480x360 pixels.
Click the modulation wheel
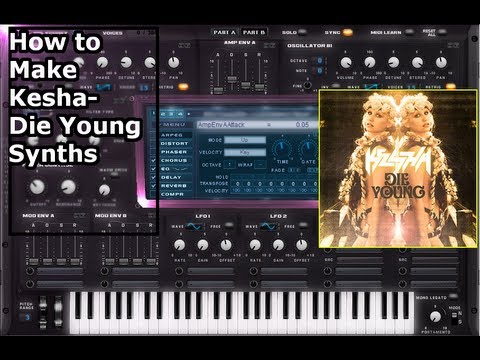[x=58, y=310]
